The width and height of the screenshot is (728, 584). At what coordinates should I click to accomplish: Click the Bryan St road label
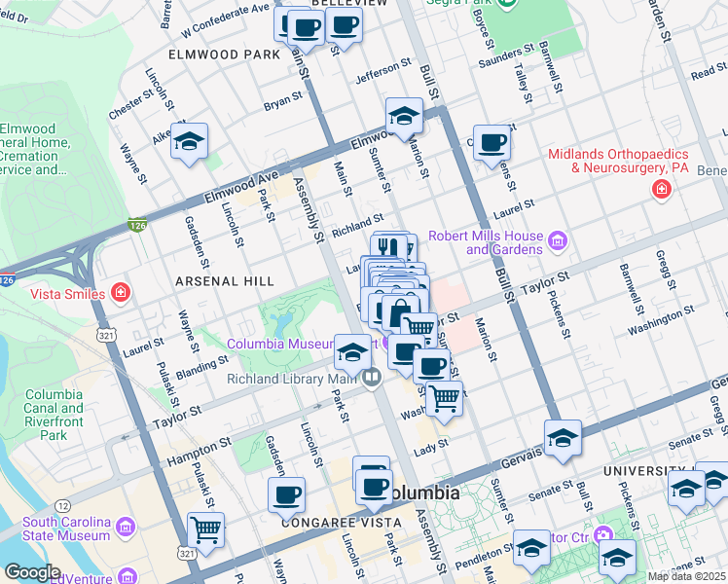(x=283, y=100)
